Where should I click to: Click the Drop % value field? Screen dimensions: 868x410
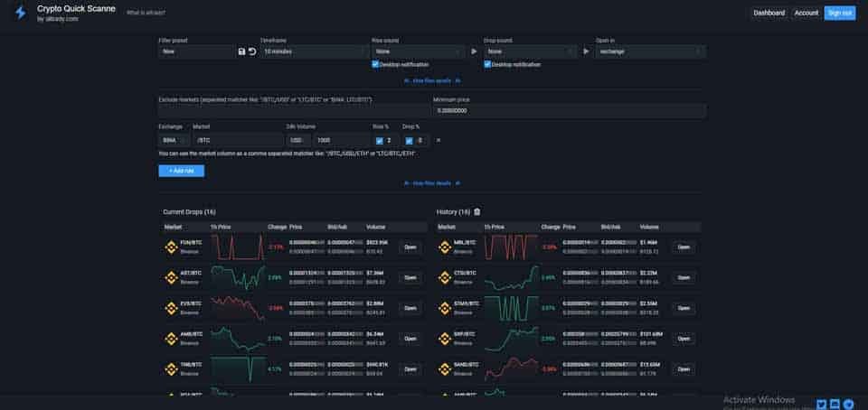tap(422, 140)
